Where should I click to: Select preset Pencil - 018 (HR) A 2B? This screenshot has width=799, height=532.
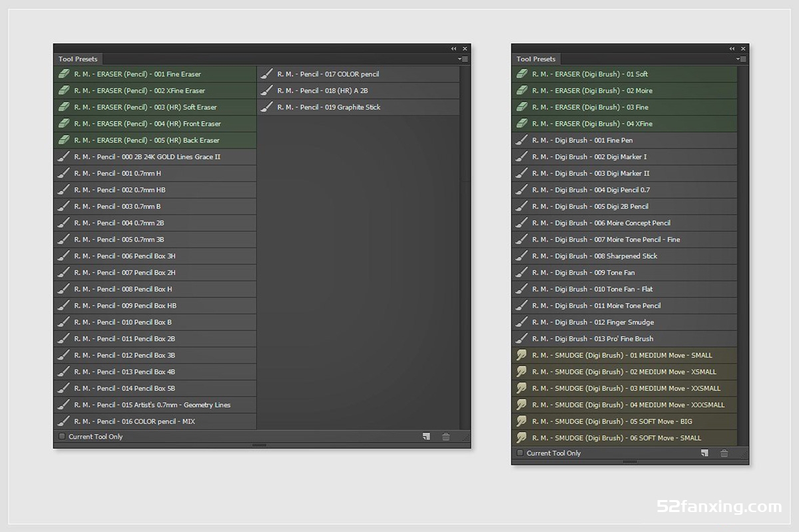click(x=358, y=91)
